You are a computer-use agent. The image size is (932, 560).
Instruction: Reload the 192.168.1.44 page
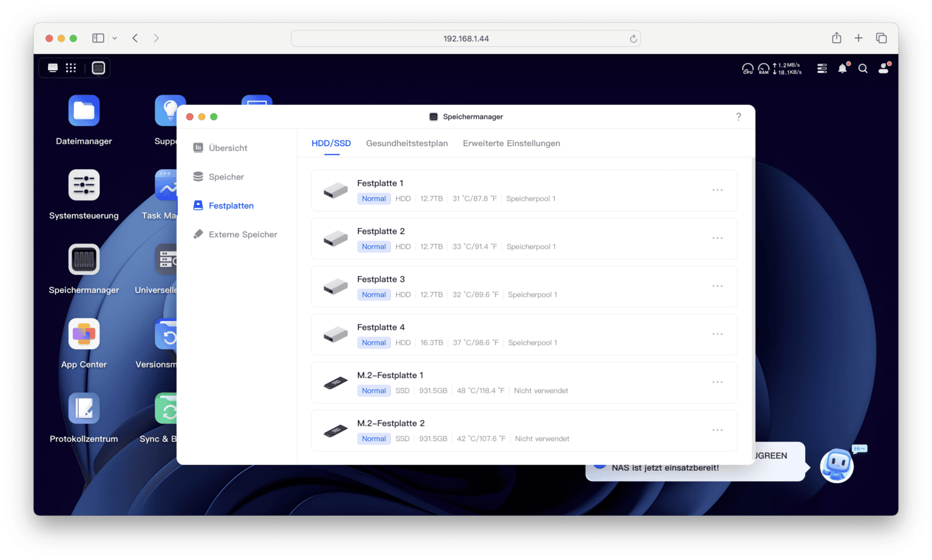[633, 39]
